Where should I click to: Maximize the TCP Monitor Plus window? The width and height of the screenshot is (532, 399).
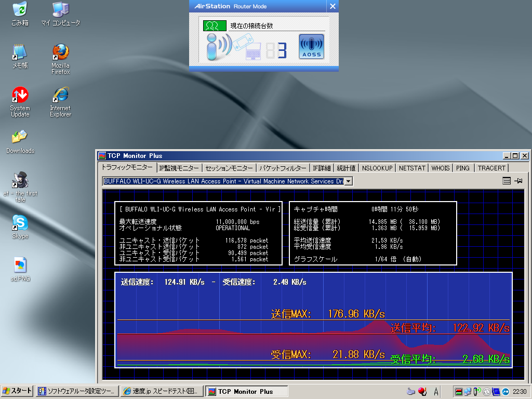(x=515, y=156)
